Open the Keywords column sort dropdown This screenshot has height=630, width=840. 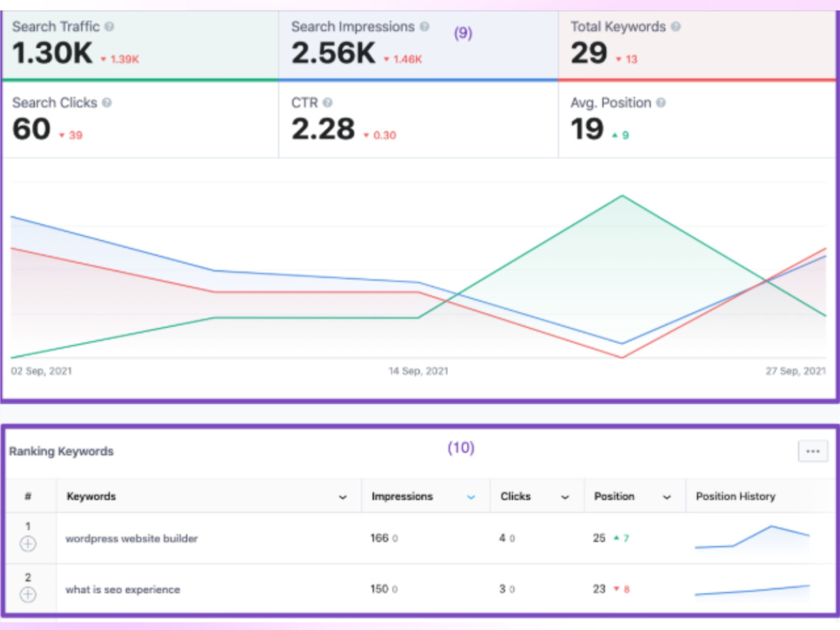[x=343, y=497]
